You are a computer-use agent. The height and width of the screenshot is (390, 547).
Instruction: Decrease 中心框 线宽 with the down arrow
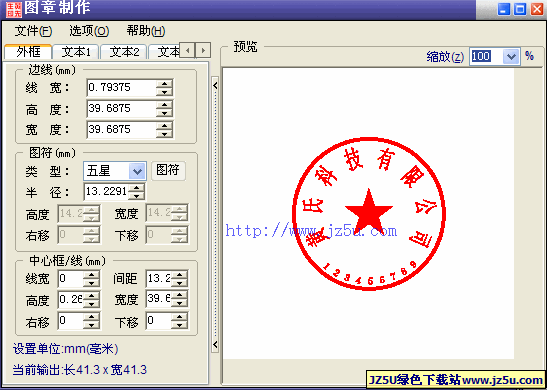click(91, 283)
